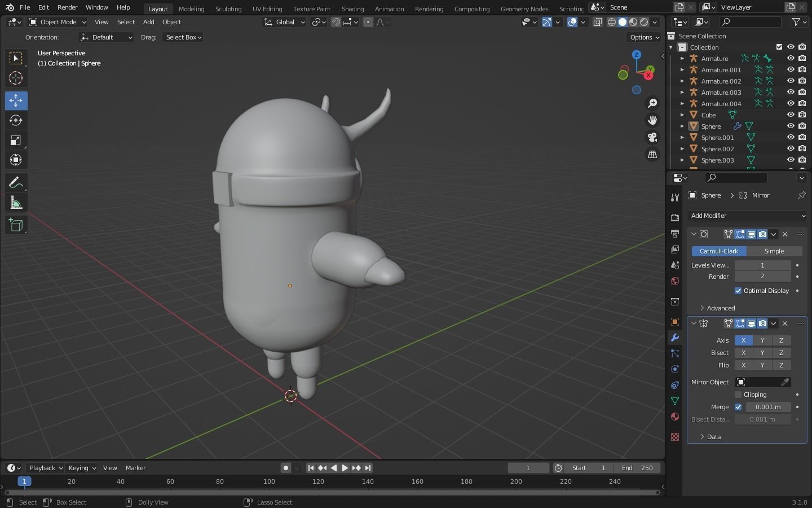Remove the Mirror modifier with X

click(785, 323)
